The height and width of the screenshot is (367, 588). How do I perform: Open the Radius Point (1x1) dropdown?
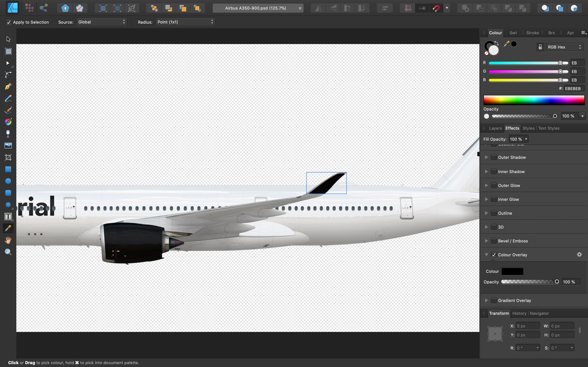(185, 22)
